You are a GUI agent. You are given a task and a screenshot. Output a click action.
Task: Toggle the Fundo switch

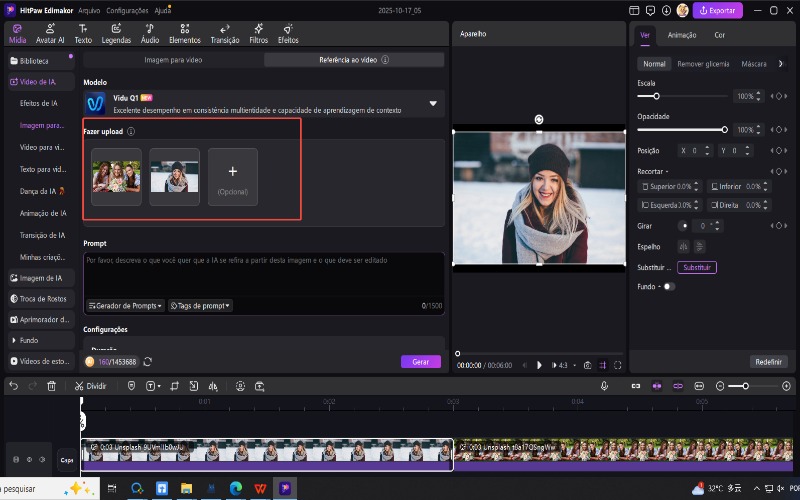click(669, 287)
